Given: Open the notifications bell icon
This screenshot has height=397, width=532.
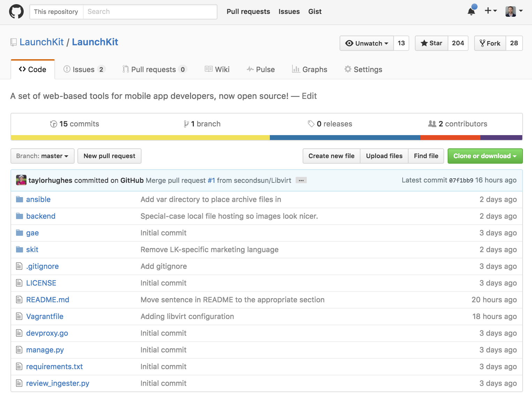Looking at the screenshot, I should [471, 11].
